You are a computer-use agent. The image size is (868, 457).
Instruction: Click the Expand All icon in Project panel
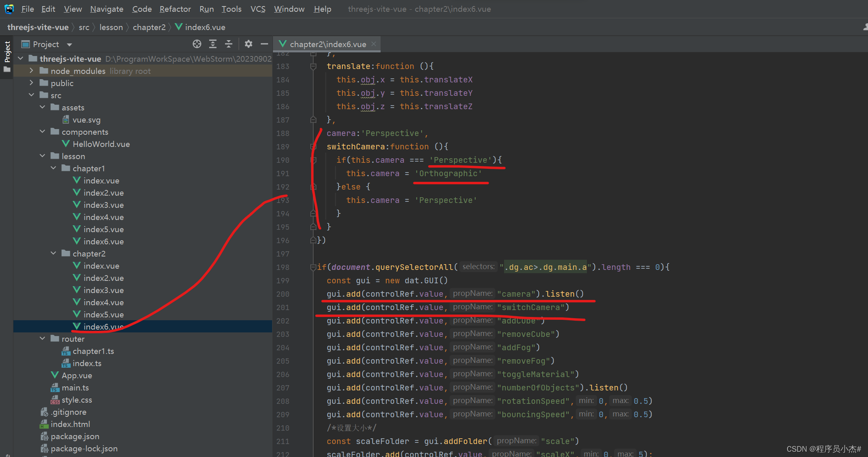[212, 44]
